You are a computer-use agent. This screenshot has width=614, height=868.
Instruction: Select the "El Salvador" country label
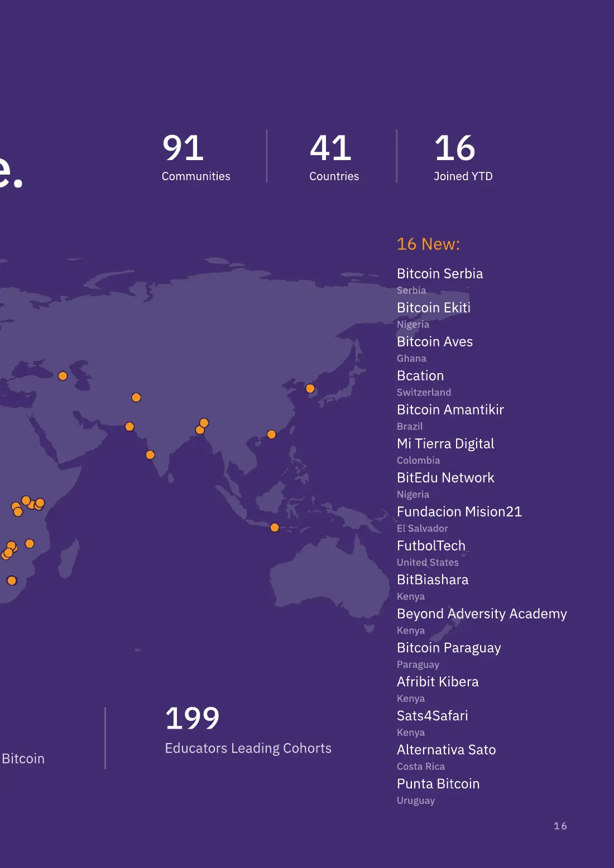tap(423, 529)
